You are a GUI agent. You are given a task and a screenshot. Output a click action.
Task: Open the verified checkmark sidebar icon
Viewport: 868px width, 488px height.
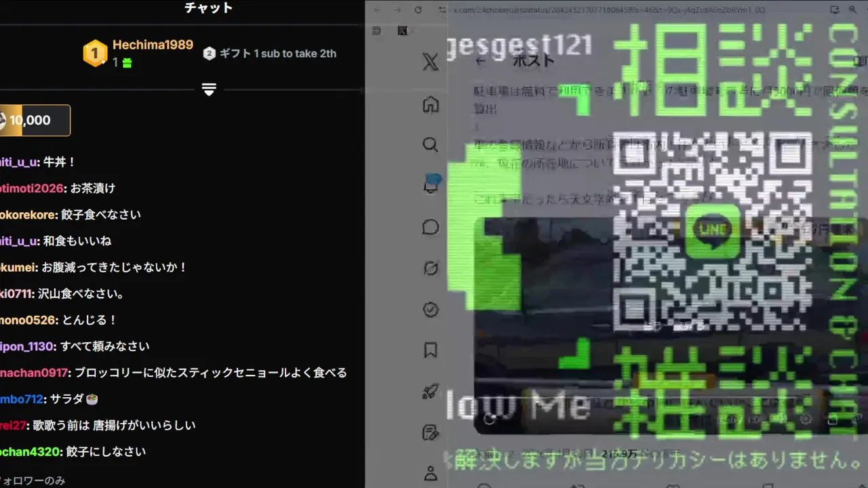431,309
